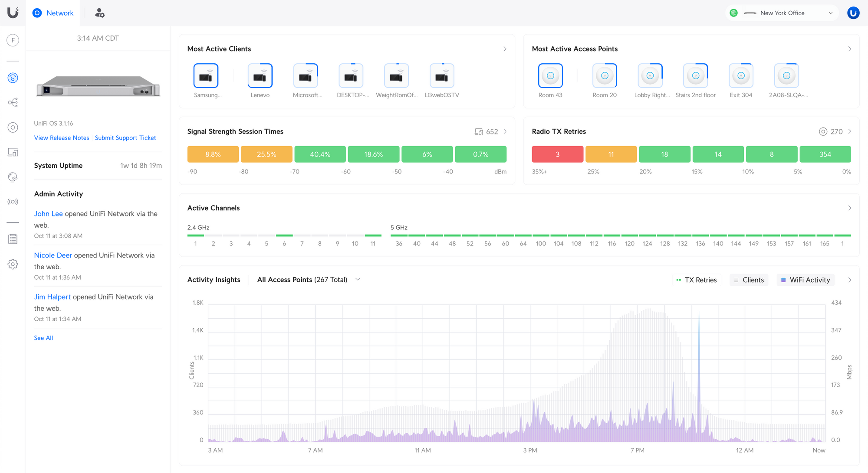Click See All admin activity link

[44, 337]
